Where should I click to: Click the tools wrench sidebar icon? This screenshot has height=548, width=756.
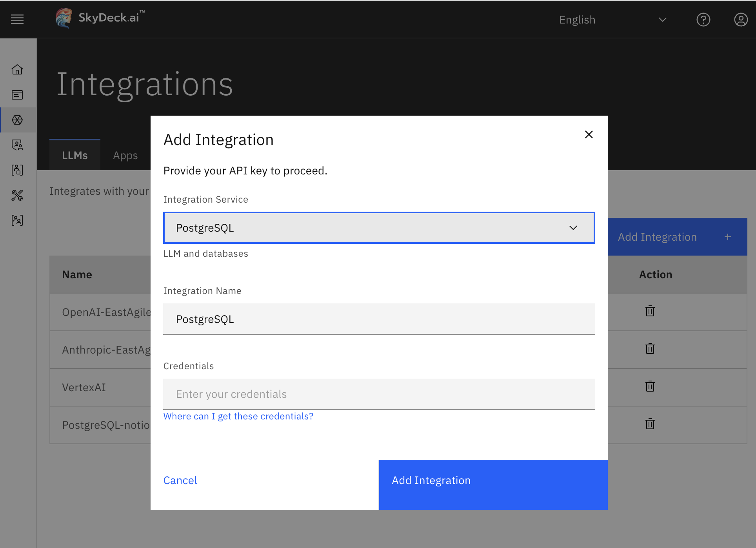pos(17,195)
